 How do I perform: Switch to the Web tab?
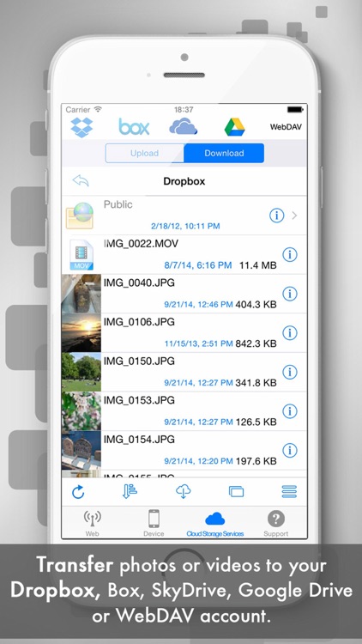(93, 523)
